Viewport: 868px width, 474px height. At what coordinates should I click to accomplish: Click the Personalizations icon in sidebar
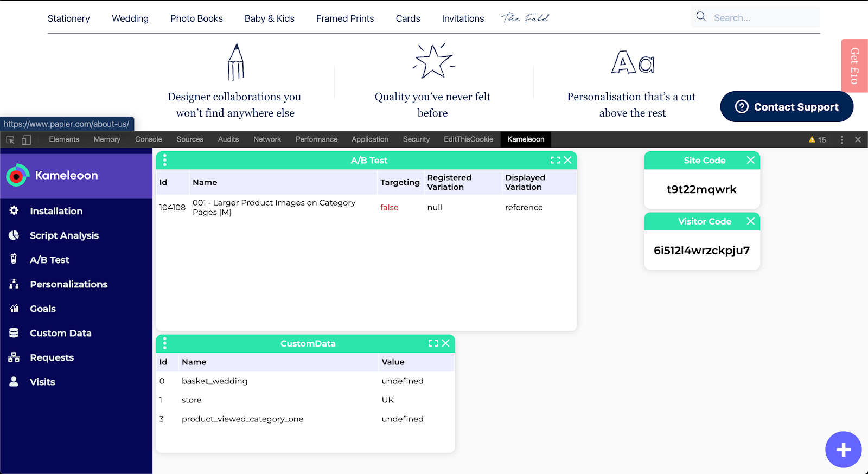[x=14, y=284]
